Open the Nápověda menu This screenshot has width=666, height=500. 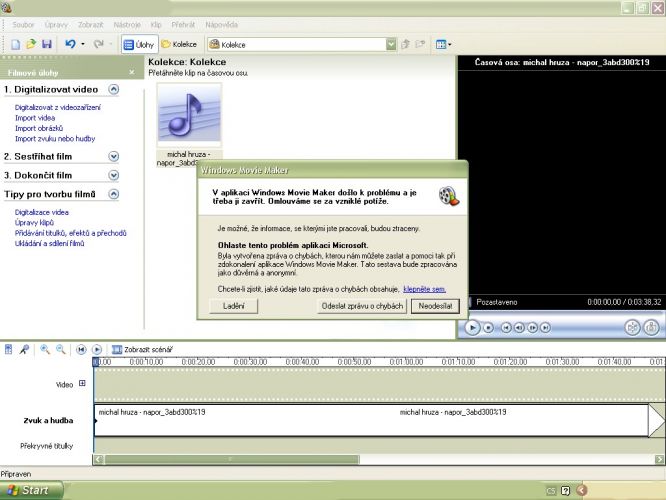point(221,25)
